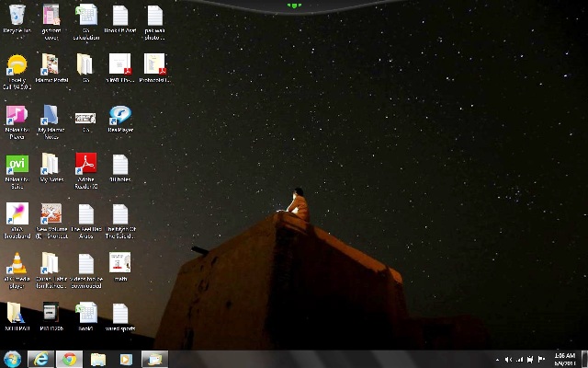This screenshot has width=588, height=368.
Task: Click the Google Chrome taskbar icon
Action: 70,359
